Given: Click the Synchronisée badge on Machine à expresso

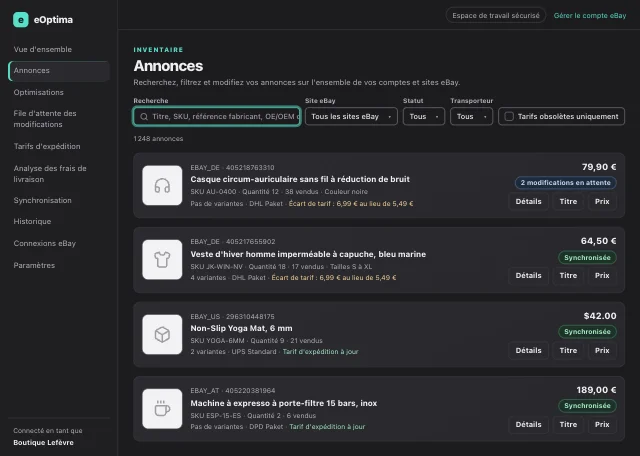Looking at the screenshot, I should [587, 406].
